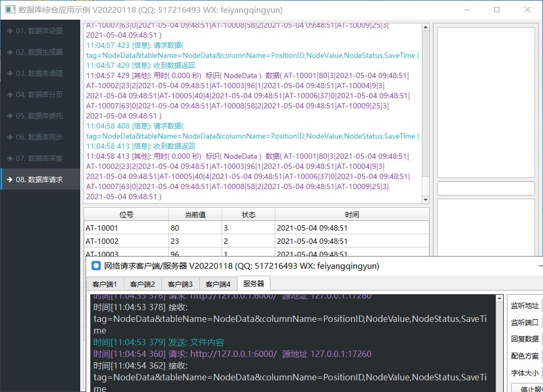The width and height of the screenshot is (543, 392).
Task: Click arrow icon beside 08. 数据库请求
Action: tap(10, 180)
